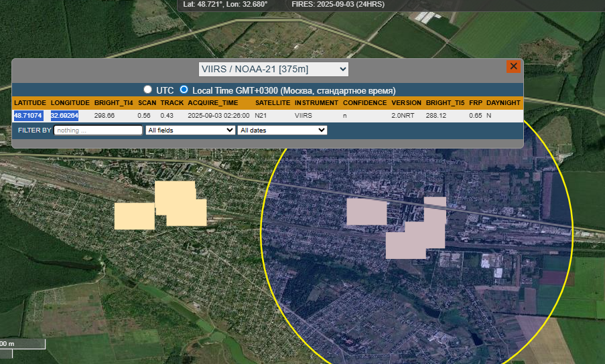Click the VERSION column header

tap(406, 103)
